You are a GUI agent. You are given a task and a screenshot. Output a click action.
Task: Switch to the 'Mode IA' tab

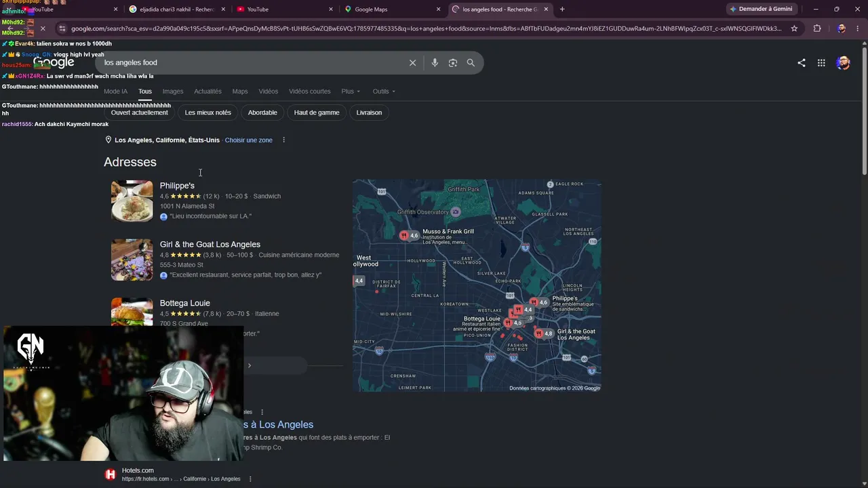point(115,91)
